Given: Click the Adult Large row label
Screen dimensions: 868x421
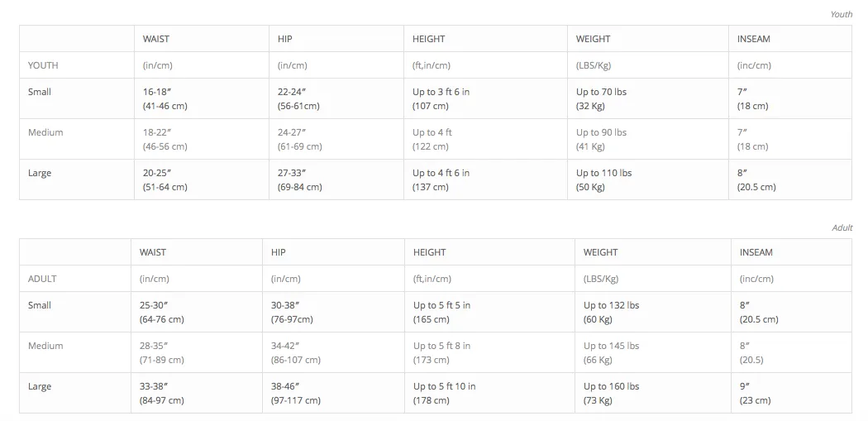Looking at the screenshot, I should click(40, 386).
